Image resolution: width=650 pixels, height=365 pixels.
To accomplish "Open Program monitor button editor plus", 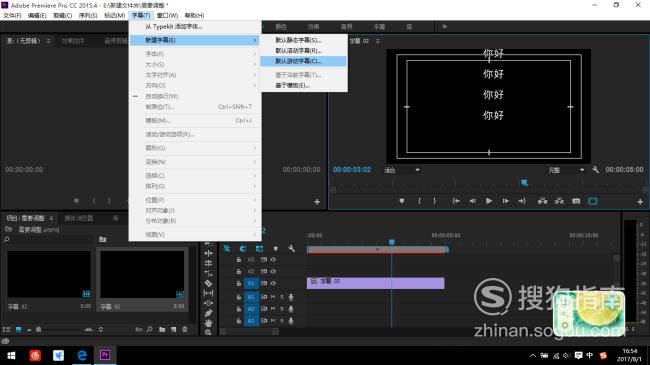I will tap(640, 202).
